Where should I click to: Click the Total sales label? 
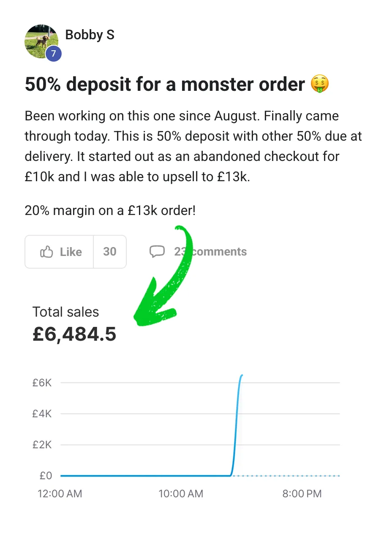[x=65, y=312]
